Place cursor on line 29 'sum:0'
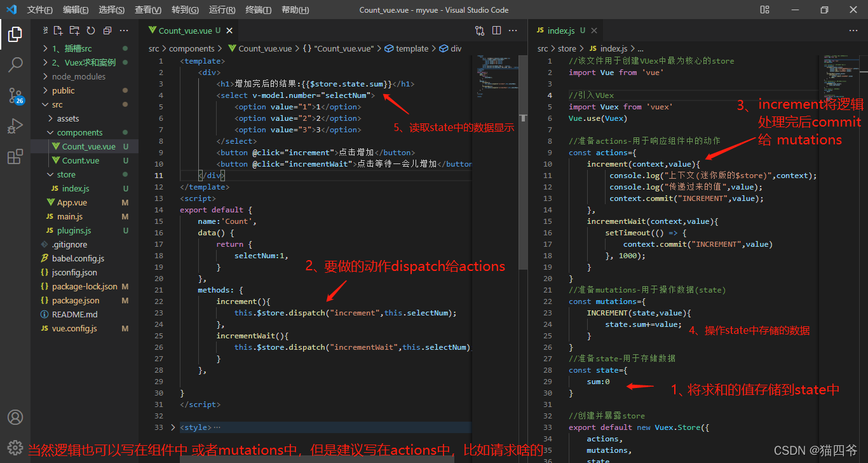Image resolution: width=868 pixels, height=463 pixels. [598, 382]
